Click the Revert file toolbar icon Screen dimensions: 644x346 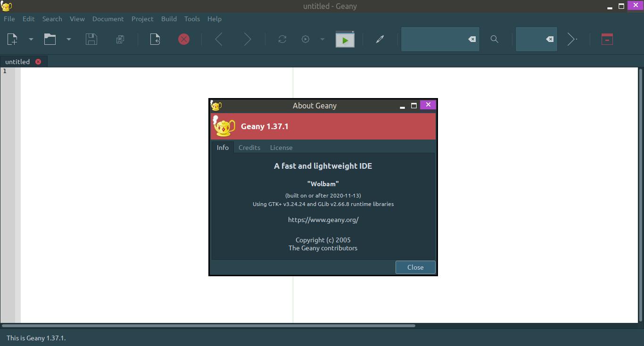click(x=155, y=39)
